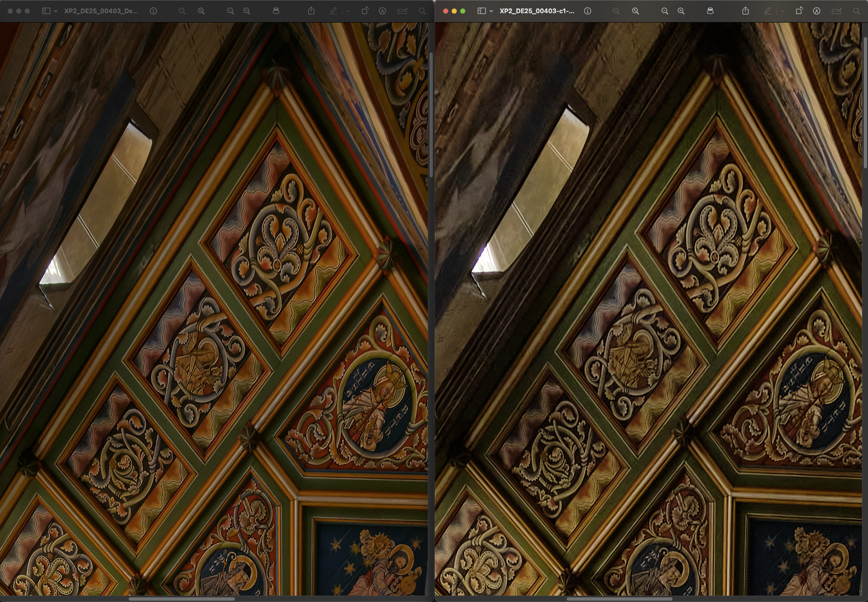This screenshot has height=602, width=868.
Task: Click vertical scrollbar of left Dx window
Action: [431, 115]
